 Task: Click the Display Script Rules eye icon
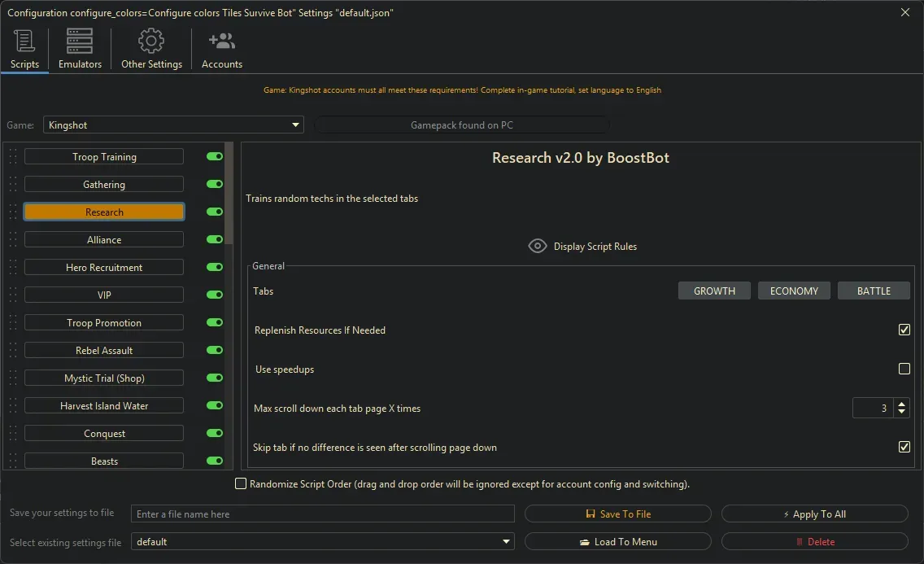[537, 246]
